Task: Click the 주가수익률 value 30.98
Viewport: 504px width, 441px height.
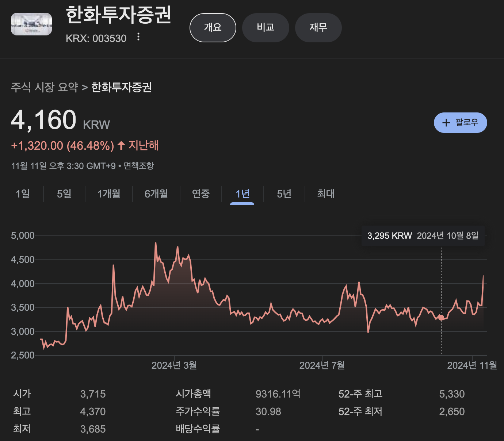Action: pyautogui.click(x=268, y=412)
